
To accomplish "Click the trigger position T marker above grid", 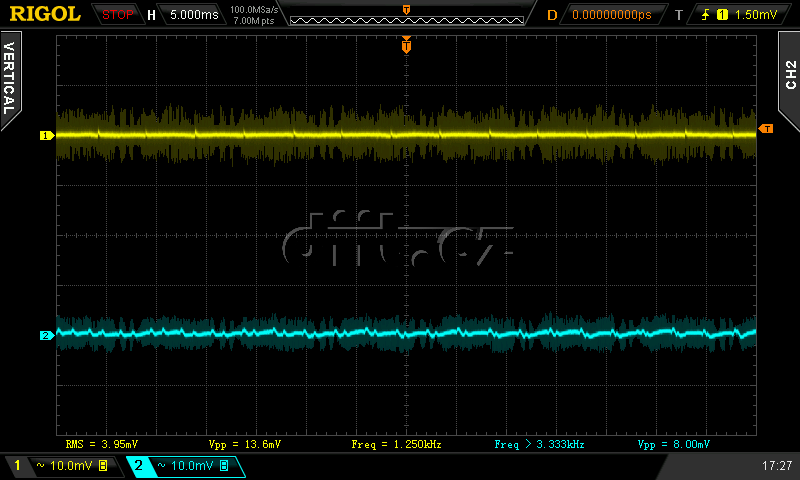I will tap(406, 44).
